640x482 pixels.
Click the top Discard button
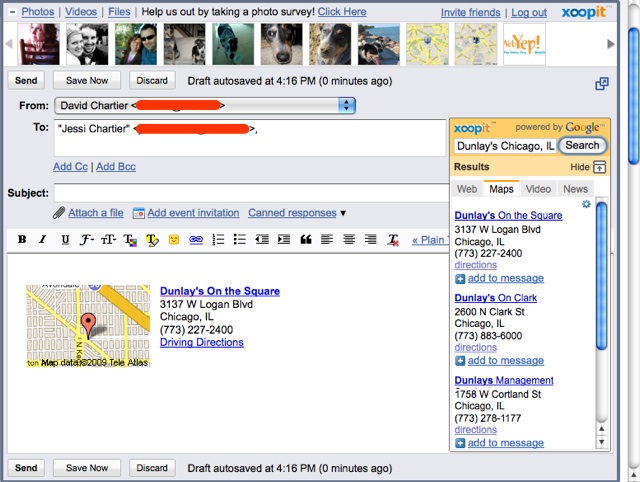point(152,80)
